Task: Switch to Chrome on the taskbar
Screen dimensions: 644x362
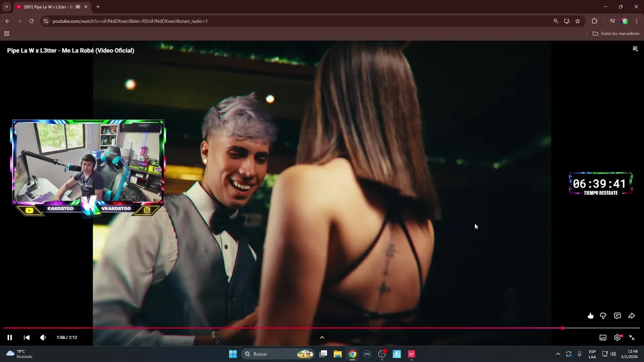Action: (353, 354)
